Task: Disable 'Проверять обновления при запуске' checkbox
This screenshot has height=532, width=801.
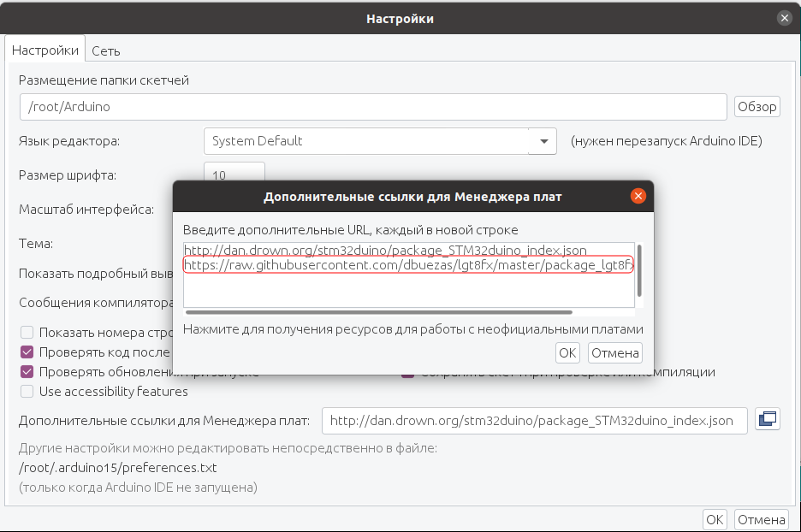Action: [27, 372]
